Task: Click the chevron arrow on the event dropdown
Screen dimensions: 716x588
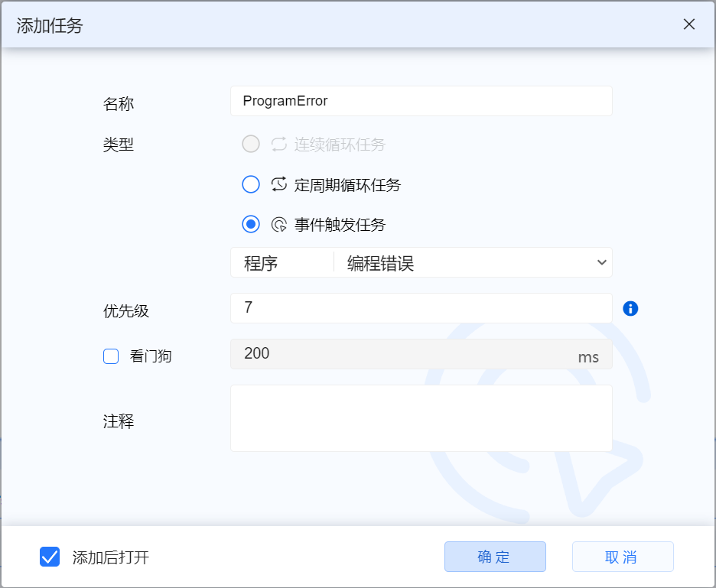Action: click(601, 262)
